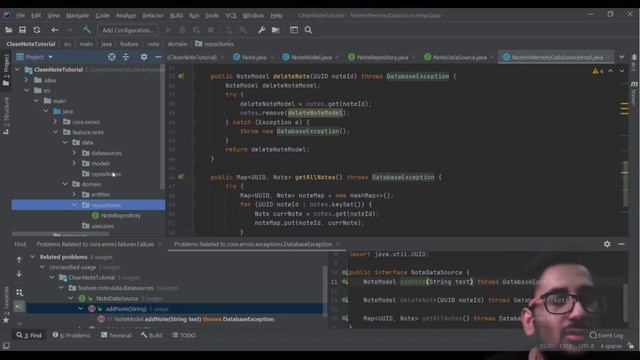Click the Add Configuration button
Screen dimensions: 640x360
128,30
